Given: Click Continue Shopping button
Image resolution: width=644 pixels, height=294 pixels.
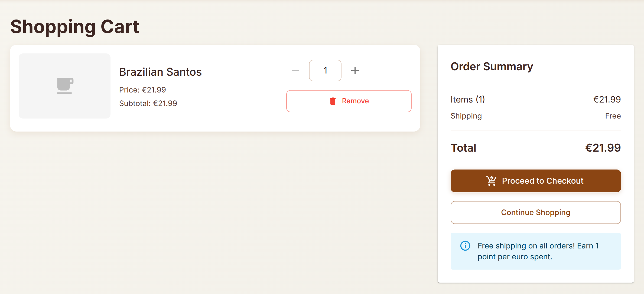Looking at the screenshot, I should click(535, 212).
